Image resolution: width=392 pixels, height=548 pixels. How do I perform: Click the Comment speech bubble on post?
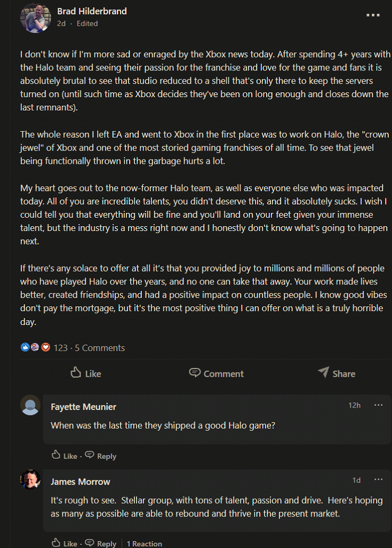(216, 374)
